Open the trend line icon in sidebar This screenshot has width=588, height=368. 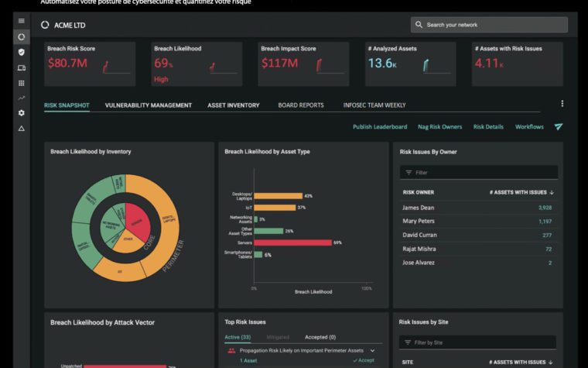[x=22, y=98]
